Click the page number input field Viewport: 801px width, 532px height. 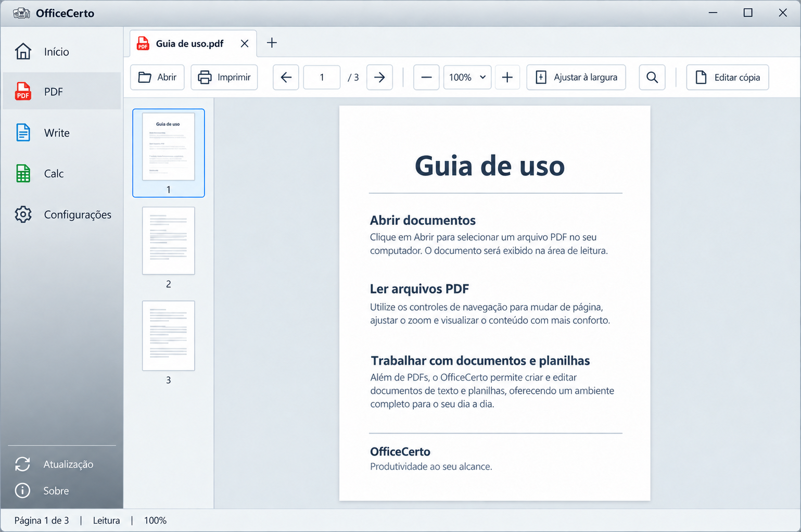[x=322, y=77]
